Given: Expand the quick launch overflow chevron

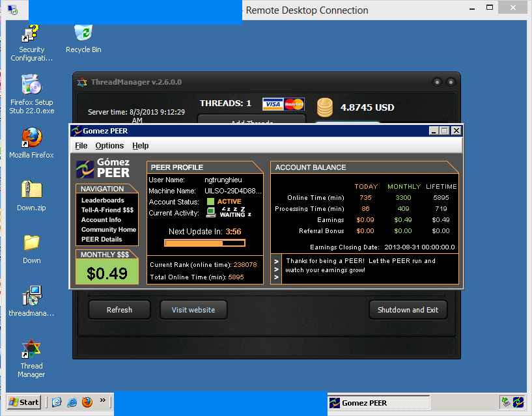Looking at the screenshot, I should 103,400.
